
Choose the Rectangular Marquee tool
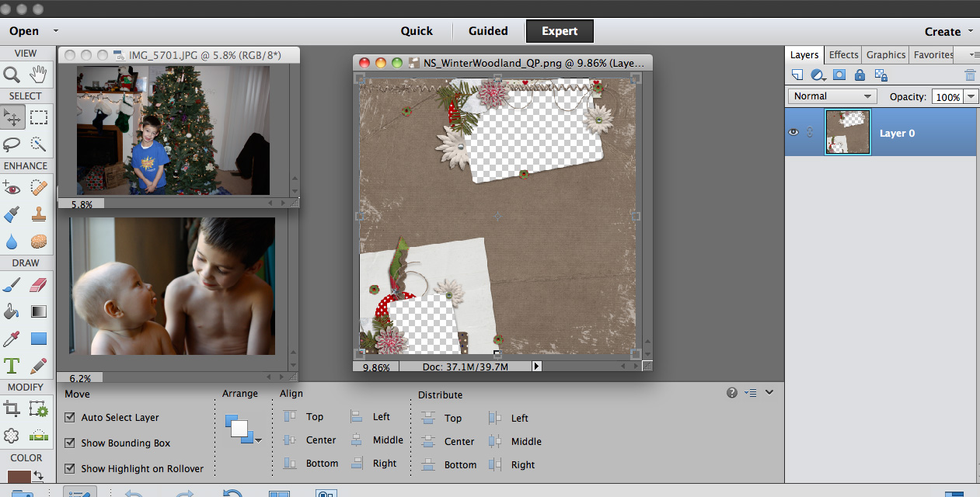coord(39,118)
